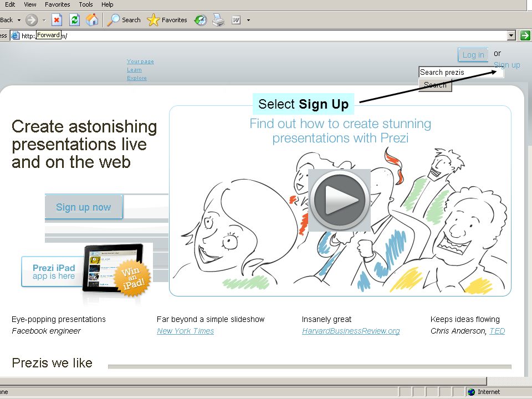532x399 pixels.
Task: Expand the Back button history dropdown
Action: click(19, 20)
